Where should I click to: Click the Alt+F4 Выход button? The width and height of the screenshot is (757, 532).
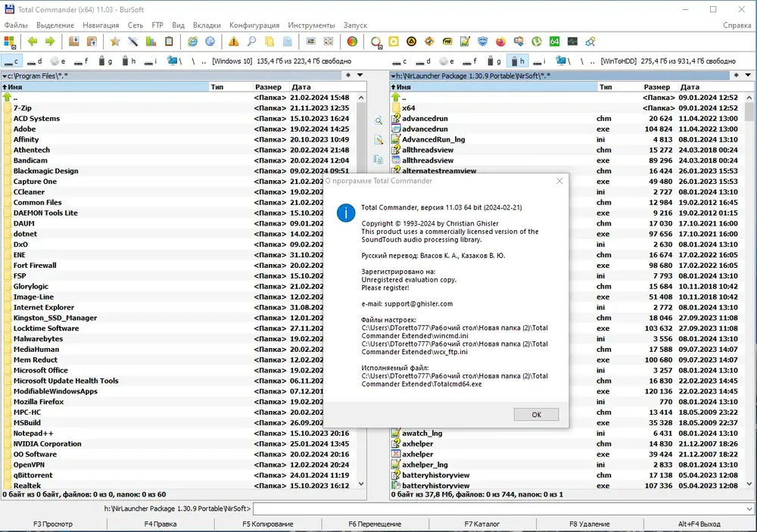[x=699, y=524]
